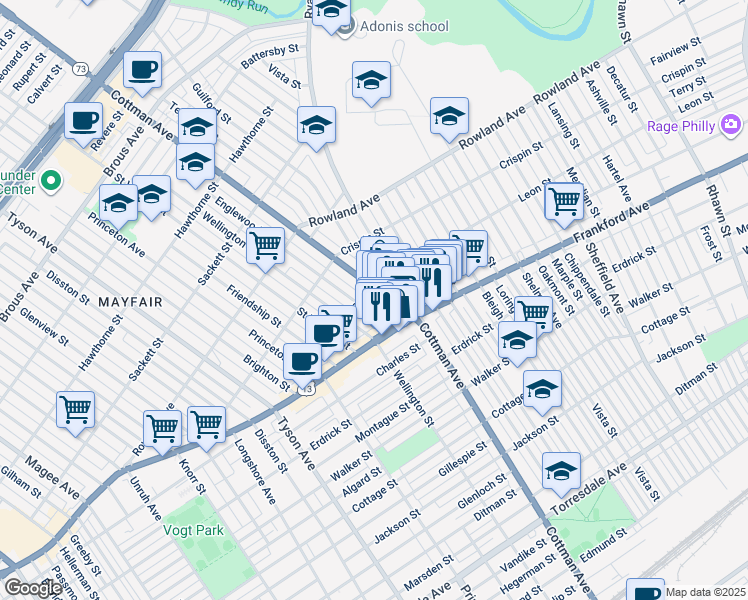Click the Glenview St label
Screen dimensions: 748x600
coord(44,327)
